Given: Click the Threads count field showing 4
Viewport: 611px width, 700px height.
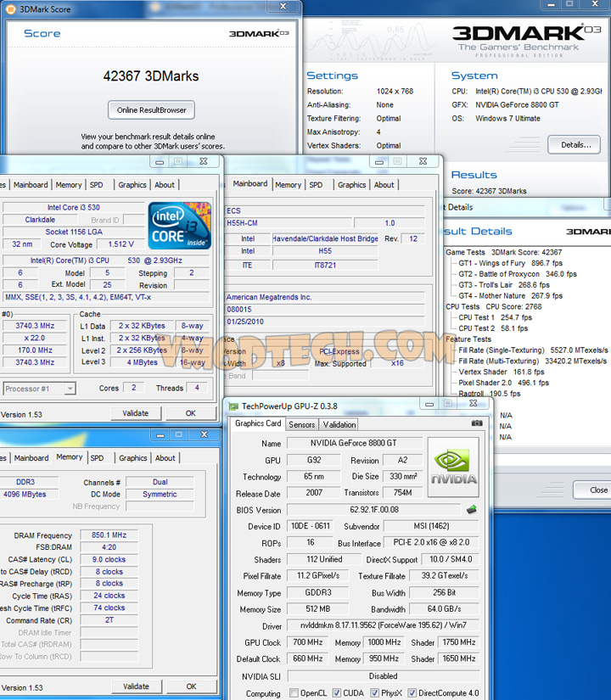Looking at the screenshot, I should [x=197, y=388].
